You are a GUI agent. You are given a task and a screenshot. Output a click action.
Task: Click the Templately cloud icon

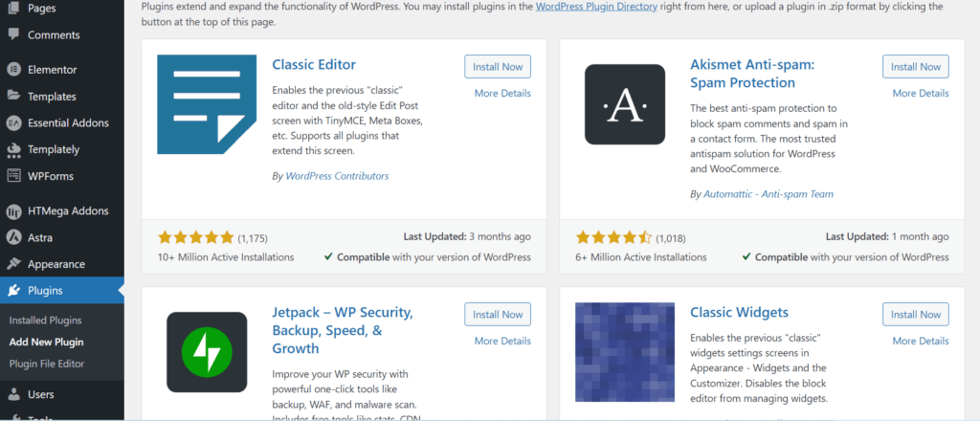[13, 150]
